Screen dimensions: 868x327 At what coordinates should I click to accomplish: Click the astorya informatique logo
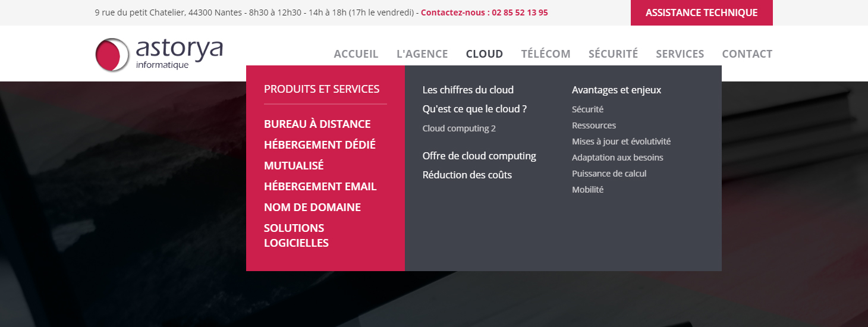click(159, 54)
